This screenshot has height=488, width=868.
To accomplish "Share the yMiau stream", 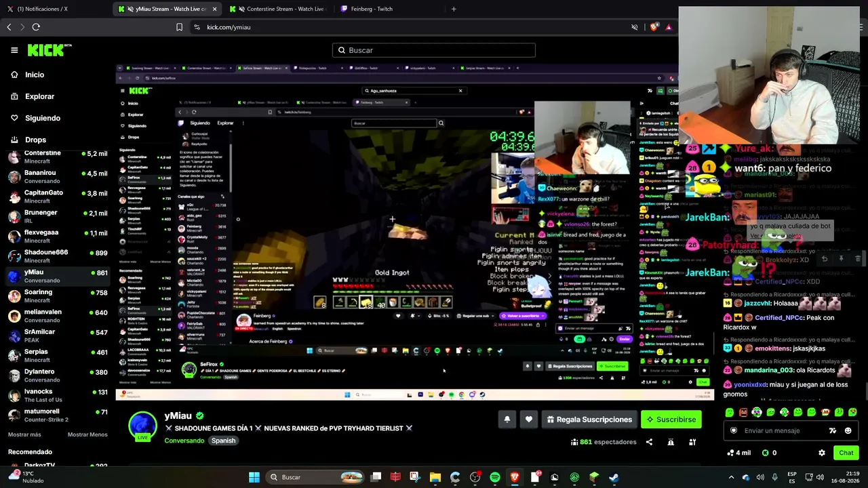I will pos(649,442).
